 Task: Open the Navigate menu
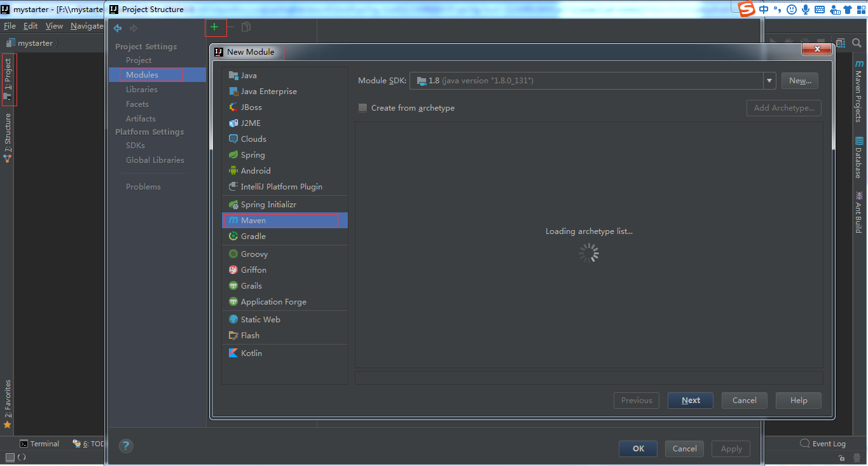tap(86, 26)
